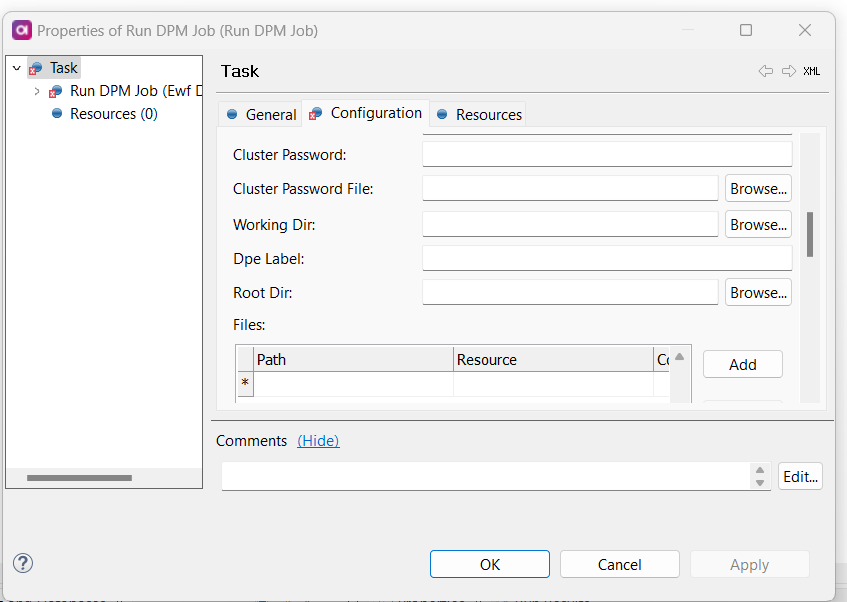Click the Comments field up-down stepper
847x602 pixels.
click(x=760, y=476)
